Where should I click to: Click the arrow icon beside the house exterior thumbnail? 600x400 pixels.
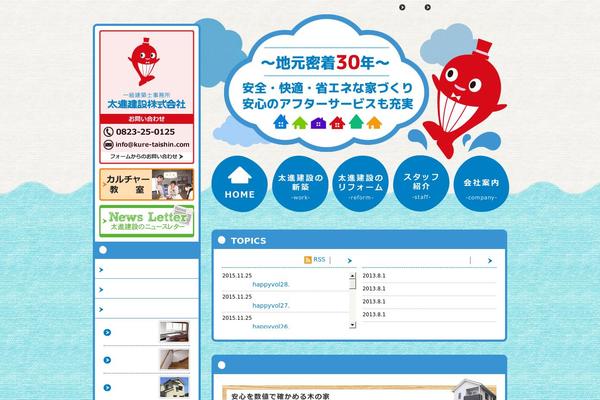click(x=107, y=387)
